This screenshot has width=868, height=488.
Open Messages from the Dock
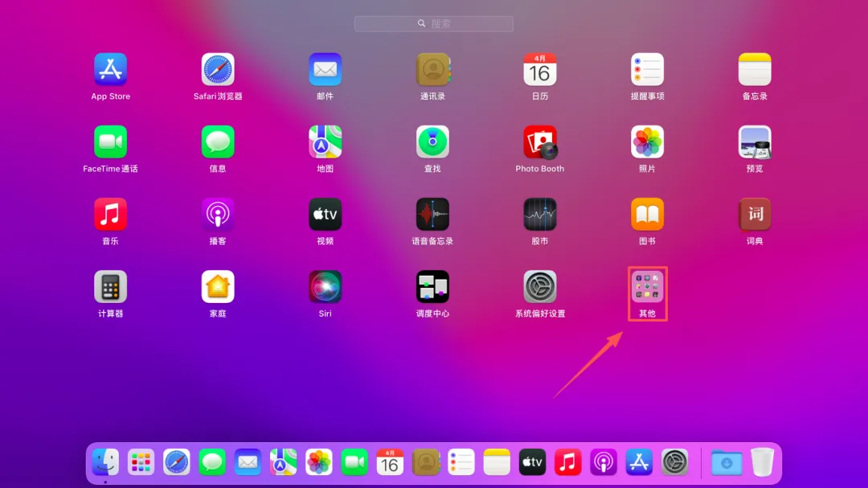pos(212,462)
